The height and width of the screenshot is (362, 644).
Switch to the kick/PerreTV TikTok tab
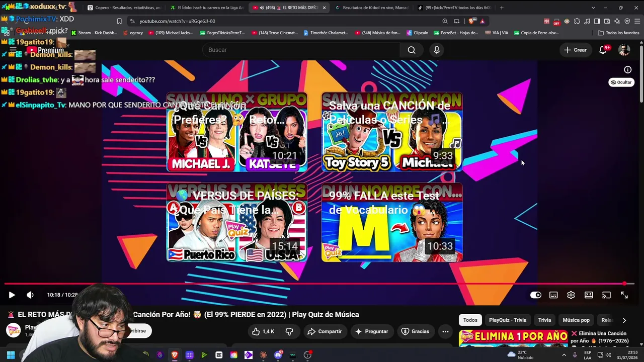point(453,8)
